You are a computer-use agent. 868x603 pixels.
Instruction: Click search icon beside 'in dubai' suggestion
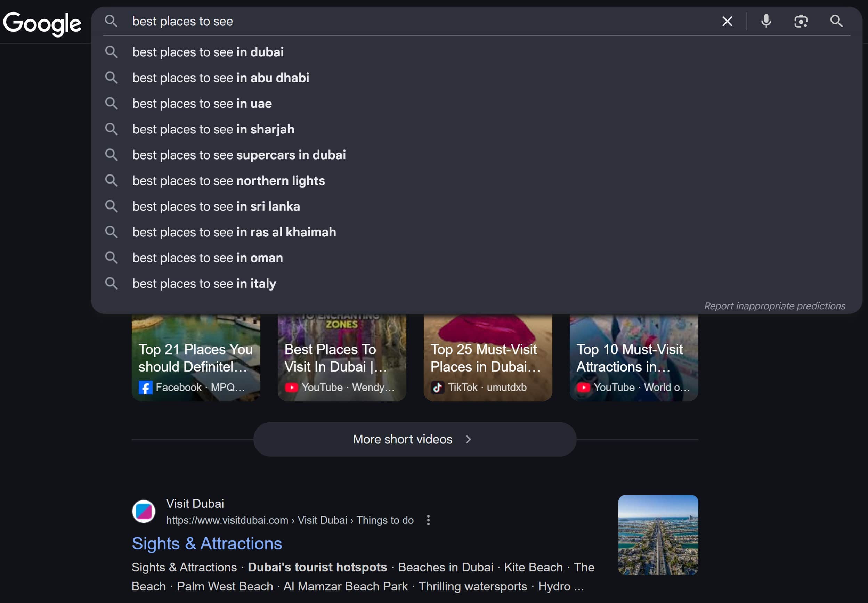[x=111, y=52]
